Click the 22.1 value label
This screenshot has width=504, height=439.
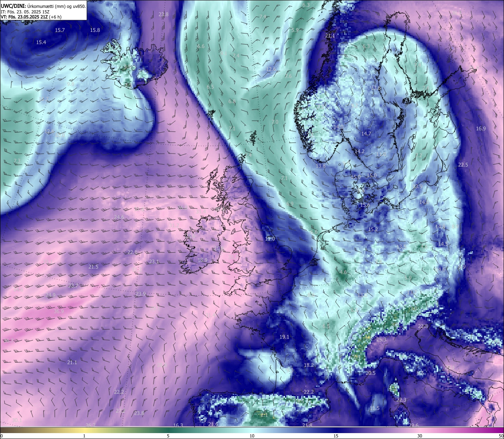tap(132, 252)
